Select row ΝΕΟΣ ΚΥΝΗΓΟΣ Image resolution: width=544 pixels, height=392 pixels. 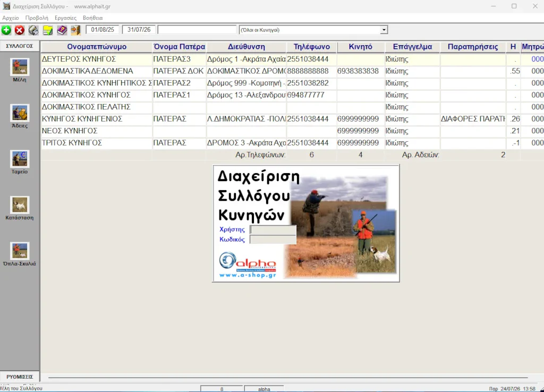pyautogui.click(x=293, y=131)
